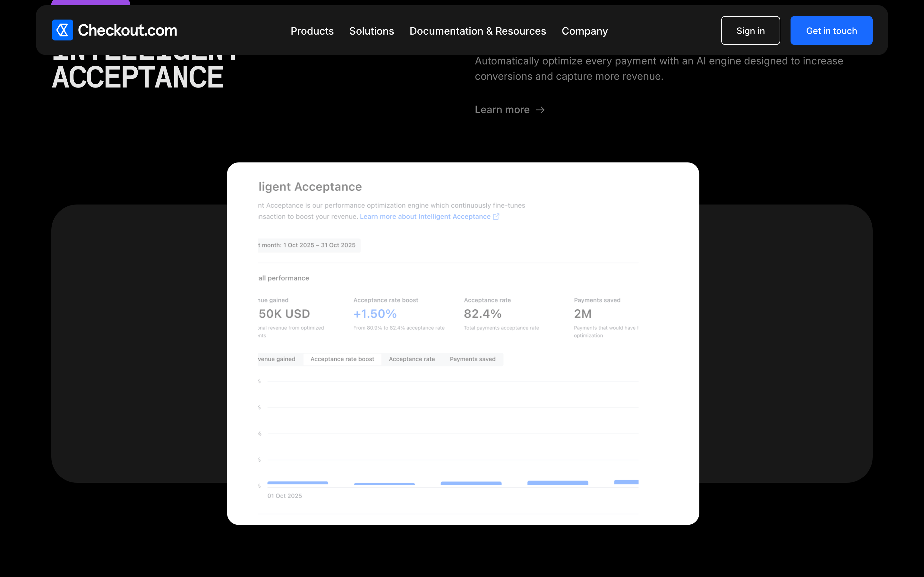
Task: Open the Products menu
Action: tap(312, 31)
